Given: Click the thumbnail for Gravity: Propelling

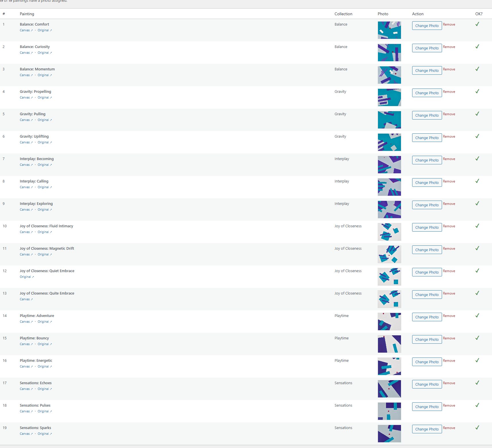Looking at the screenshot, I should [x=389, y=97].
